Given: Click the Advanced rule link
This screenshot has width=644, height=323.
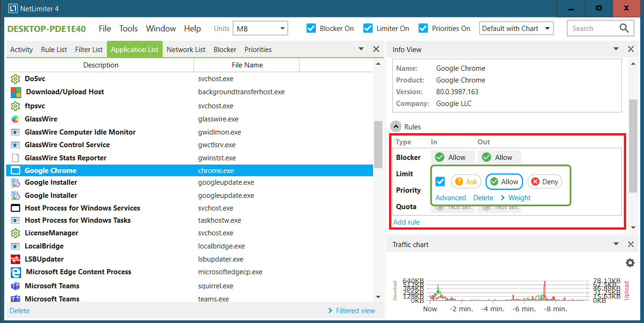Looking at the screenshot, I should (451, 198).
